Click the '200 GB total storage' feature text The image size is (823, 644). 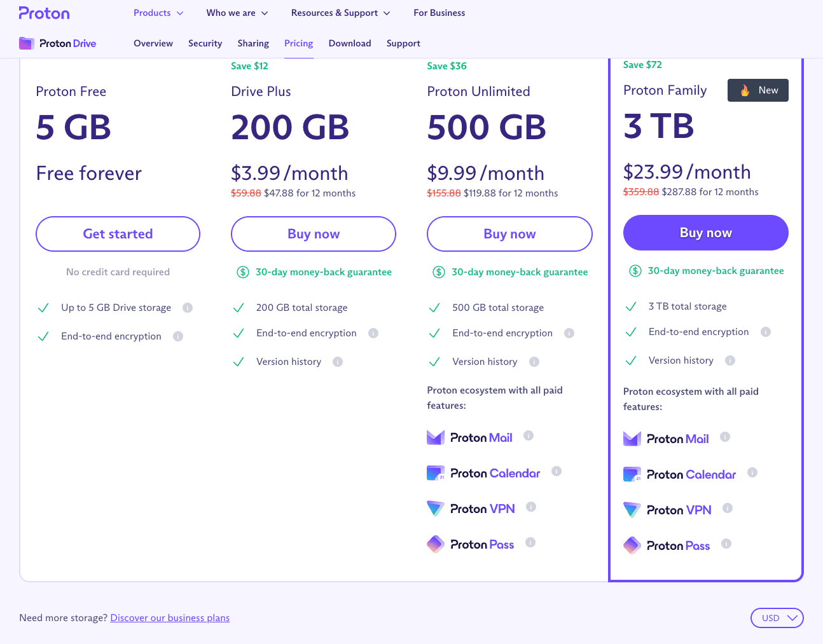point(302,308)
